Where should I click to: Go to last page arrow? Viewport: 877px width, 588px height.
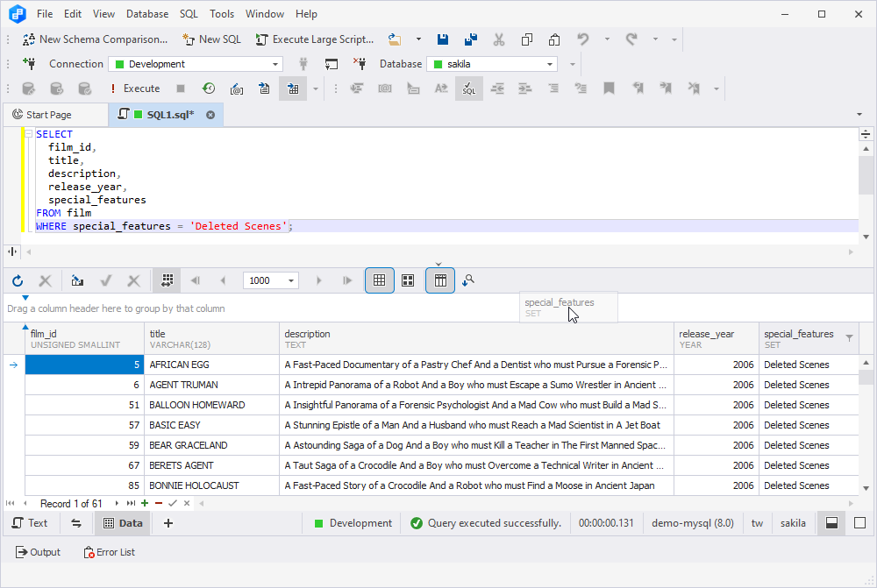(x=346, y=280)
